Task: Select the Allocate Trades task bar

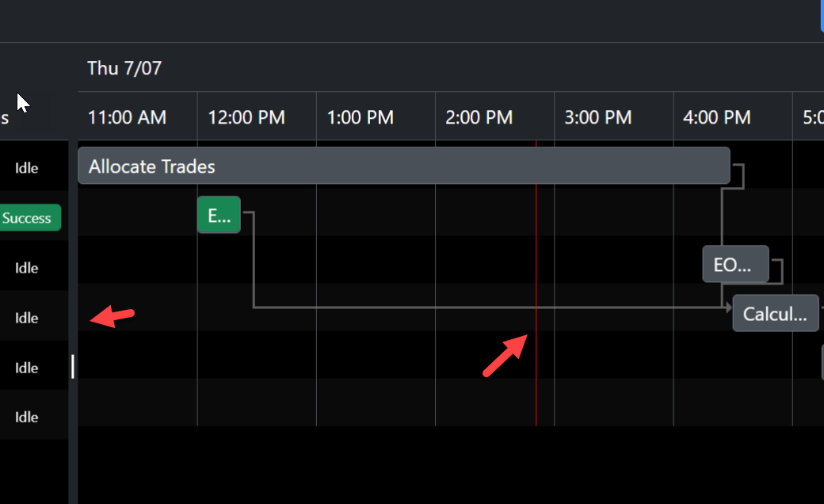Action: coord(403,166)
